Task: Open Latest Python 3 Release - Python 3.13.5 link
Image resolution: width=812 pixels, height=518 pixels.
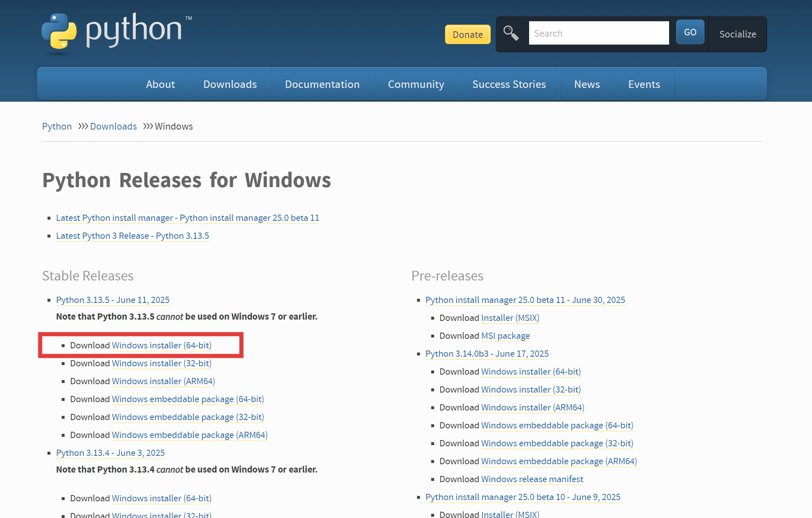Action: 132,236
